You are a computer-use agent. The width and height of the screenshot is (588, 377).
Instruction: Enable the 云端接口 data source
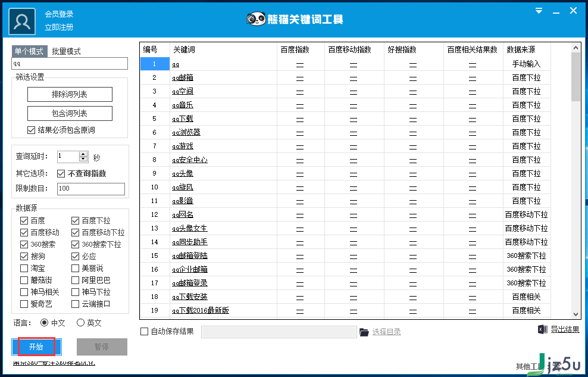(75, 304)
